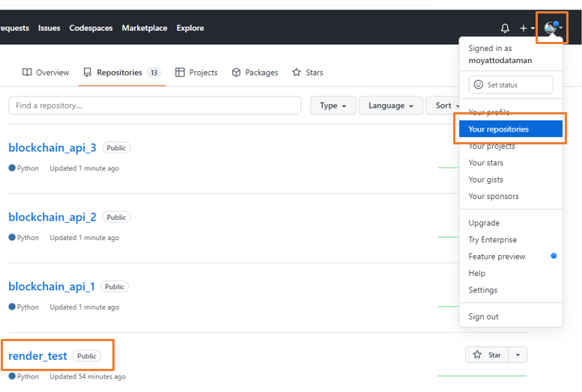Select Your repositories from the menu

point(510,129)
